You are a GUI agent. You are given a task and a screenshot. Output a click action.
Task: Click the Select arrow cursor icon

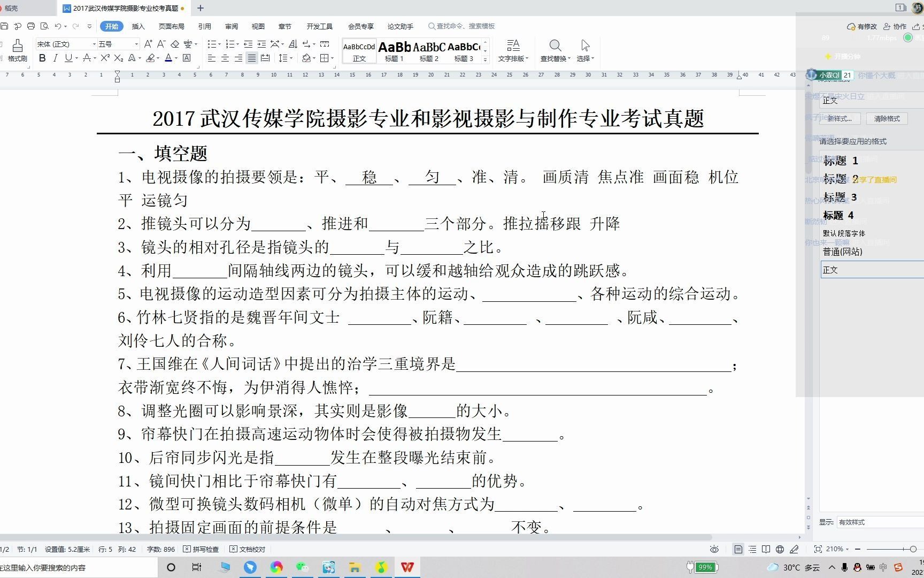tap(585, 45)
